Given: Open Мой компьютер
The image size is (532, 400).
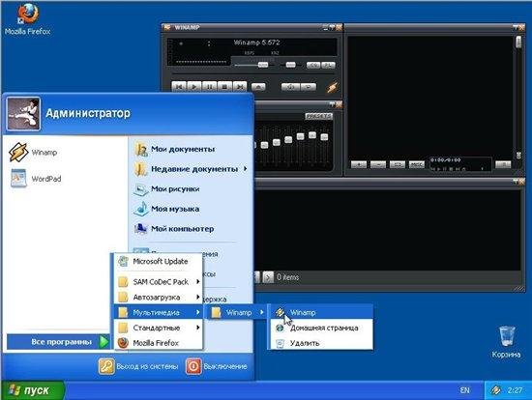Looking at the screenshot, I should (x=174, y=229).
